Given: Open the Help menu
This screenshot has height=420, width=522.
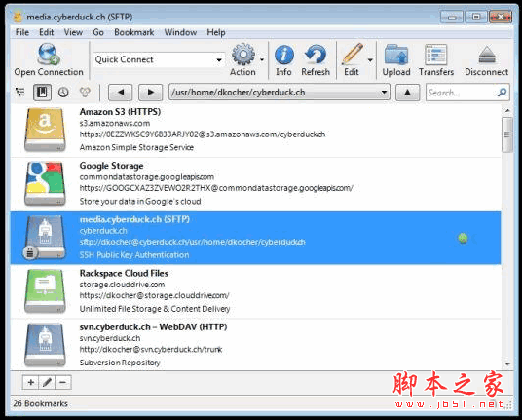Looking at the screenshot, I should pos(216,32).
